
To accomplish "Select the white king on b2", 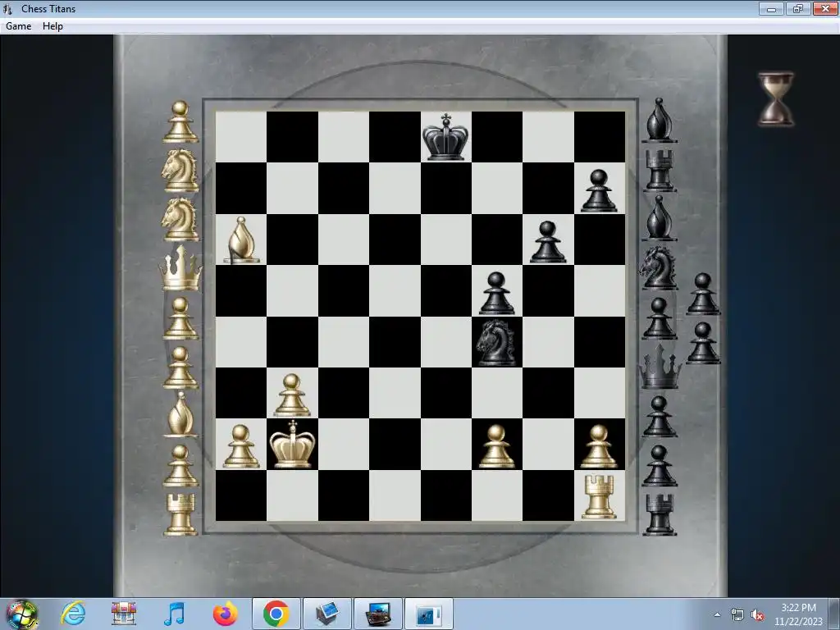I will point(292,445).
